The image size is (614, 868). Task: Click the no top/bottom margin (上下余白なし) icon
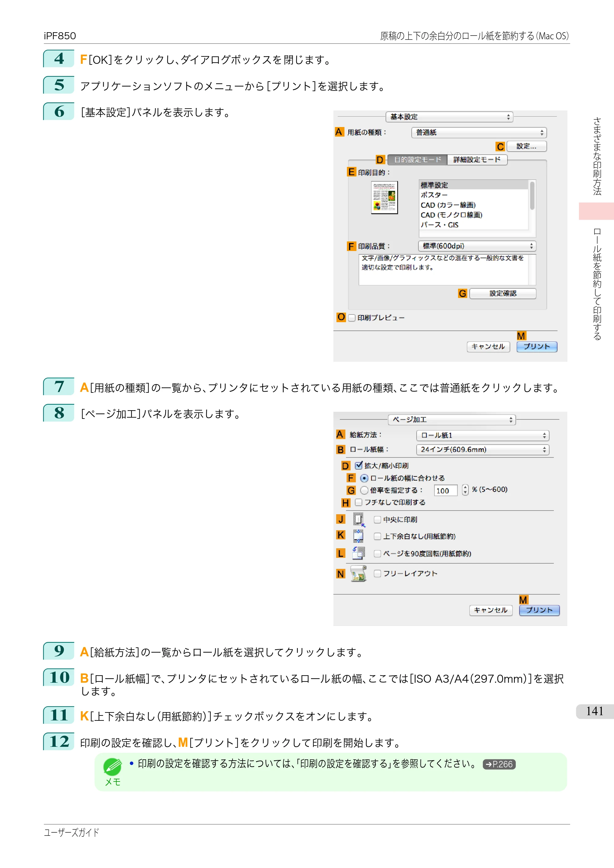click(x=358, y=536)
